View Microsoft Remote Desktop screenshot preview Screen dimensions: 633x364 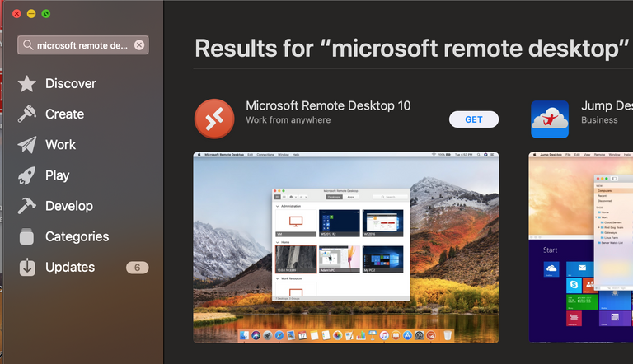pyautogui.click(x=346, y=247)
